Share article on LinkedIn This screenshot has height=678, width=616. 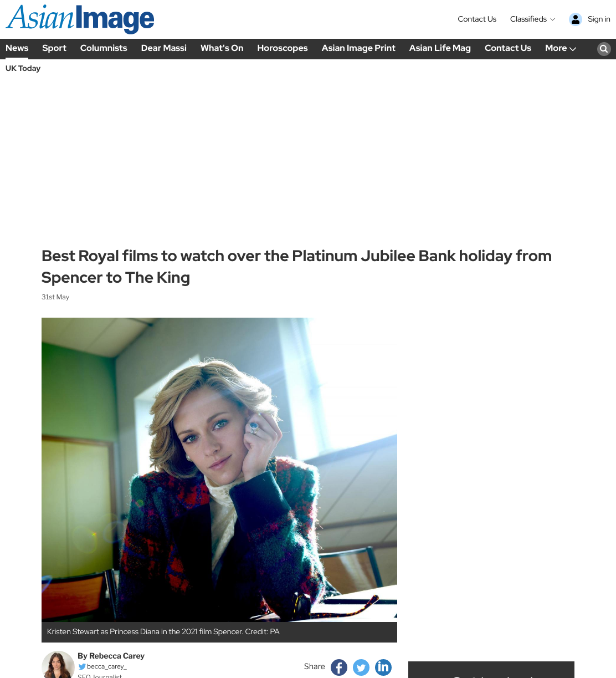click(x=383, y=667)
